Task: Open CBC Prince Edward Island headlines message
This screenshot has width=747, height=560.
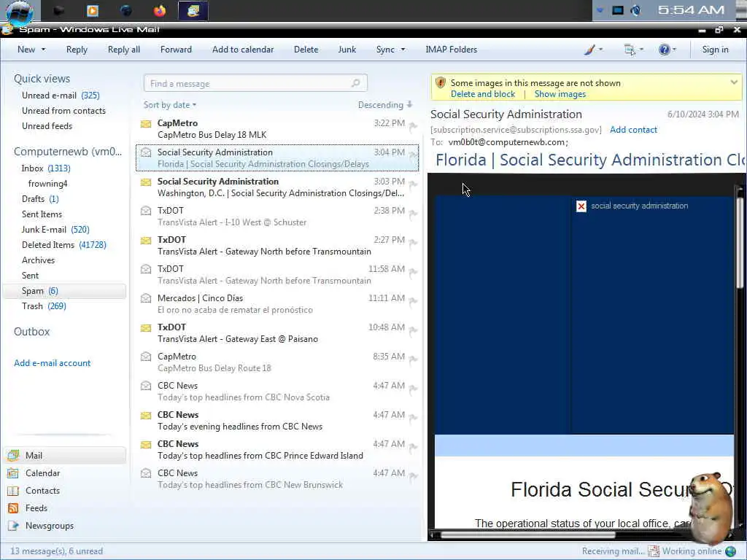Action: pyautogui.click(x=276, y=449)
